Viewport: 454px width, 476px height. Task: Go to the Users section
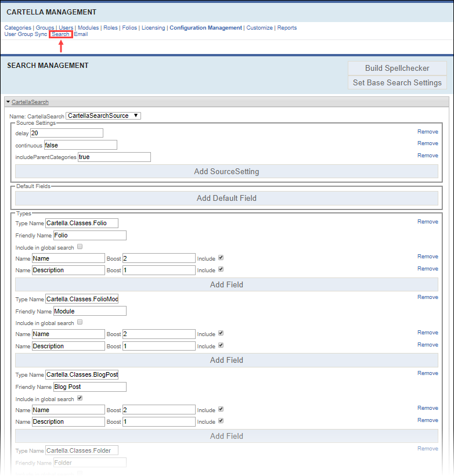coord(66,28)
